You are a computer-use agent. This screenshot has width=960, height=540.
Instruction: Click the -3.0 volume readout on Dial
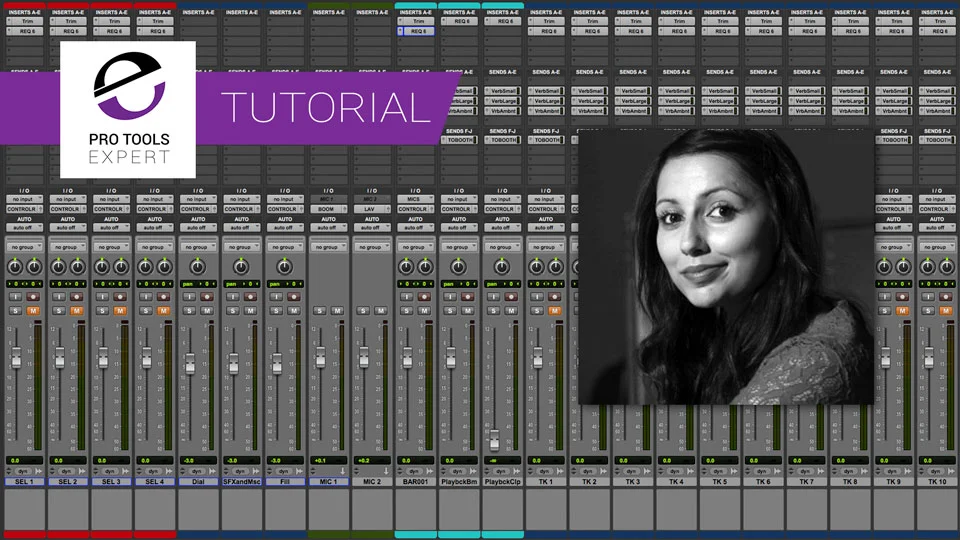tap(198, 460)
